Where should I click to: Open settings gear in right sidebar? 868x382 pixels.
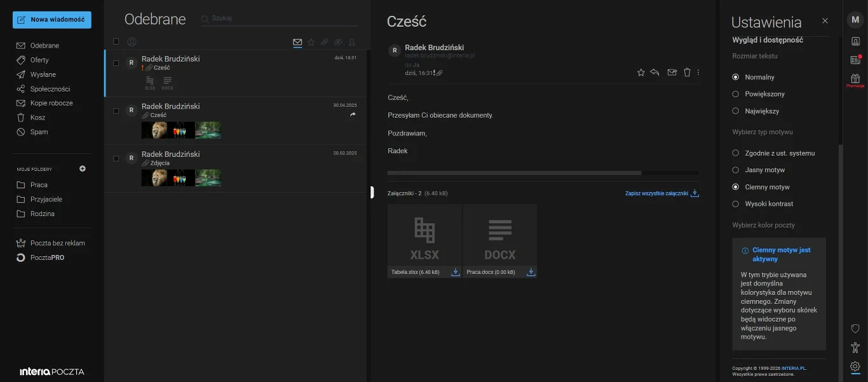click(x=855, y=366)
